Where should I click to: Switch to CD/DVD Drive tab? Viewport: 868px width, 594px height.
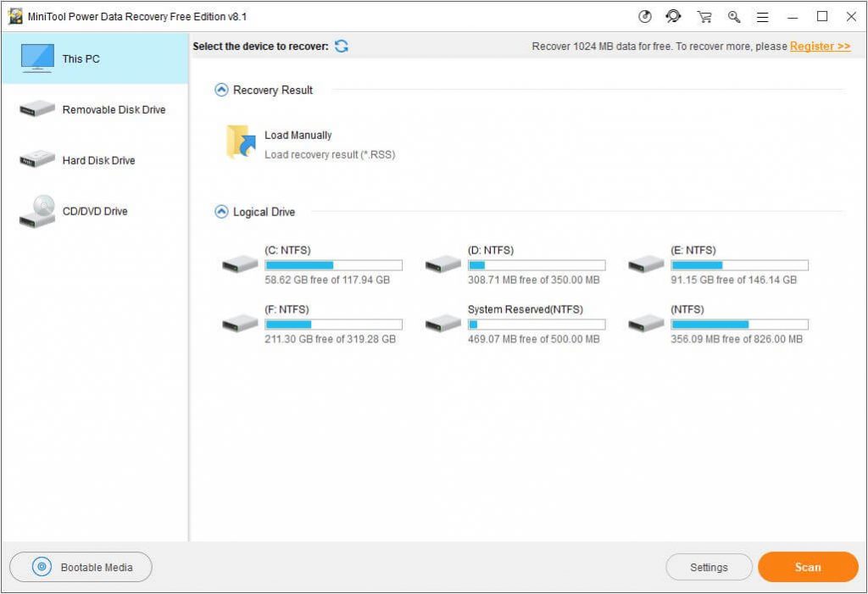pyautogui.click(x=95, y=211)
